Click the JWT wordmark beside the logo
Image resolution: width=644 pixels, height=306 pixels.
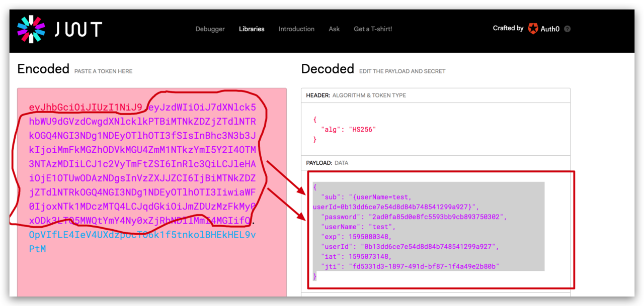click(78, 30)
